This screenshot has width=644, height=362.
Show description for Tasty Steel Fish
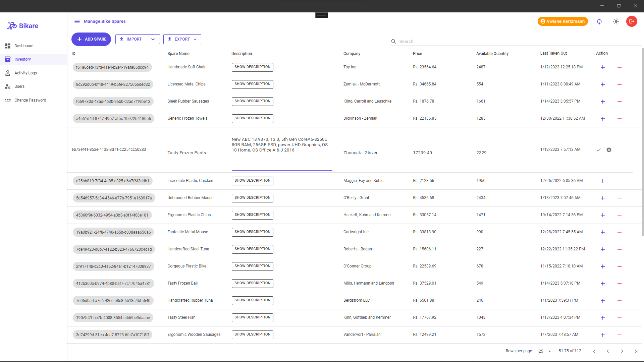point(252,317)
